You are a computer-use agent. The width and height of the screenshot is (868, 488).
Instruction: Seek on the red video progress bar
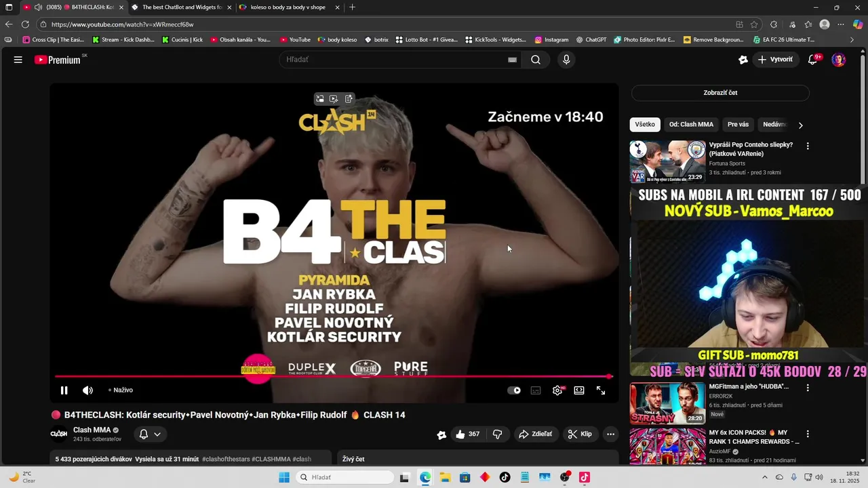pyautogui.click(x=332, y=376)
